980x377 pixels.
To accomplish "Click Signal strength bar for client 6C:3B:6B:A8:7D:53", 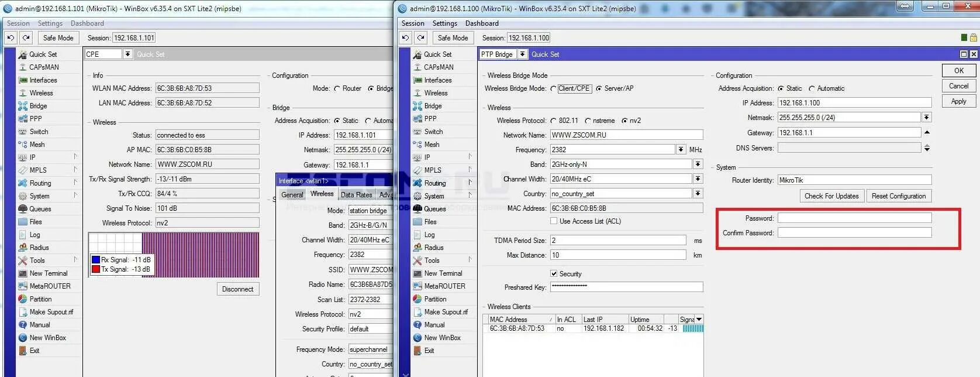I will click(693, 328).
